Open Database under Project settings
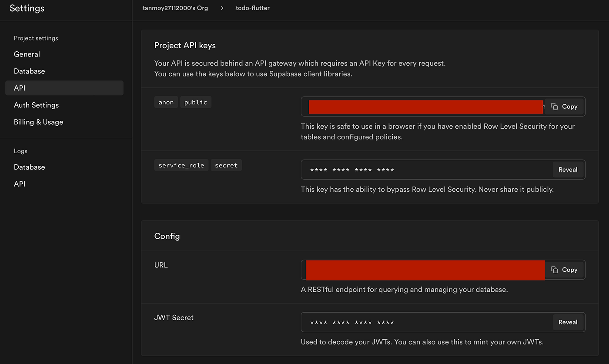 pyautogui.click(x=30, y=71)
